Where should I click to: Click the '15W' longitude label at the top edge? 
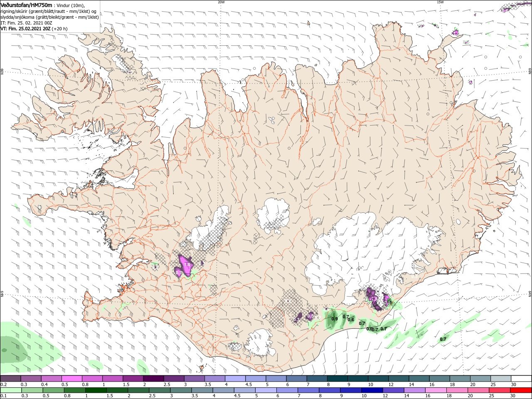point(440,2)
